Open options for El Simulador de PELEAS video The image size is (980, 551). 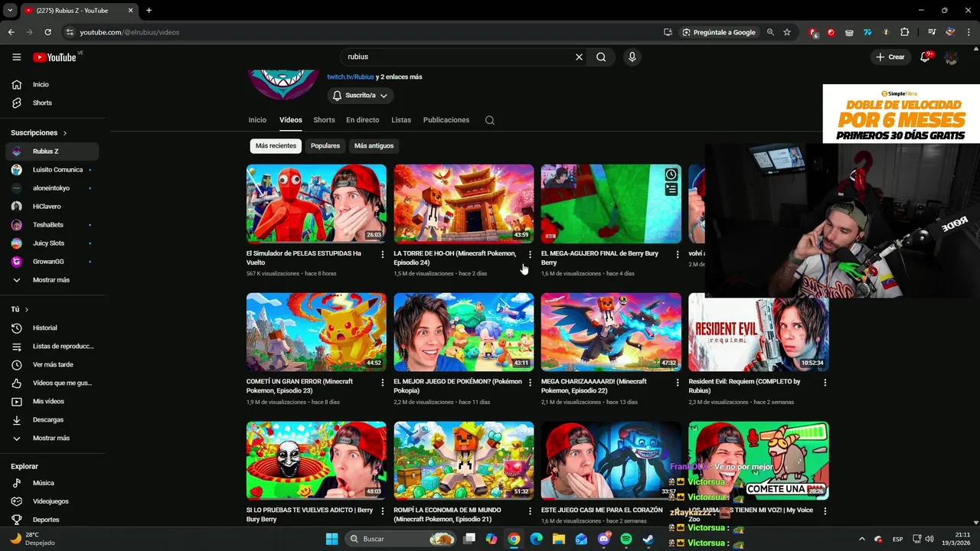(x=383, y=255)
